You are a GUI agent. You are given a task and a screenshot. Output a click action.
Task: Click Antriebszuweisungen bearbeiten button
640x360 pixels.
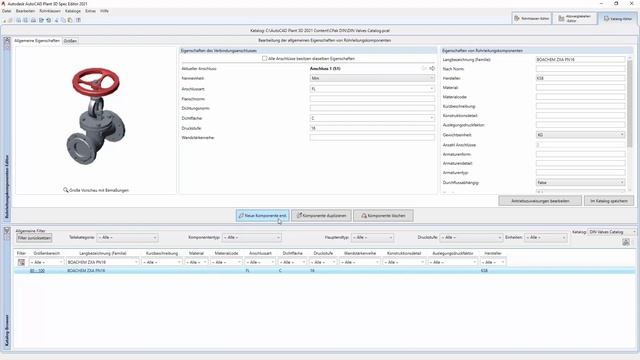pos(540,201)
